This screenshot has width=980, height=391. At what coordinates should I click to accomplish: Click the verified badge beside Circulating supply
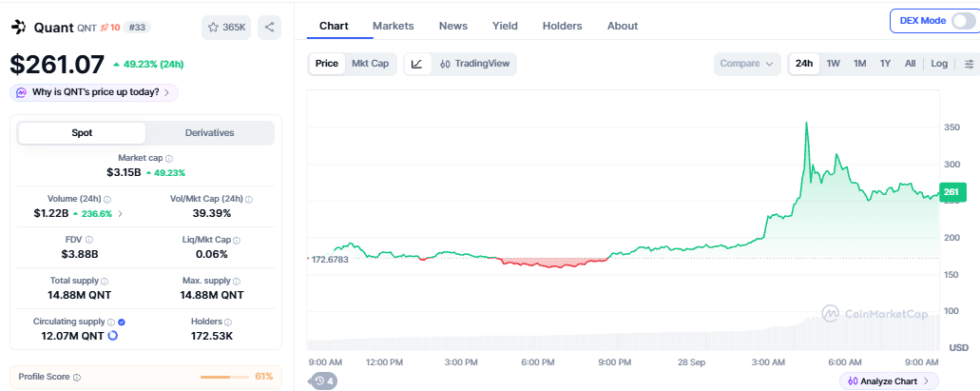pyautogui.click(x=122, y=322)
